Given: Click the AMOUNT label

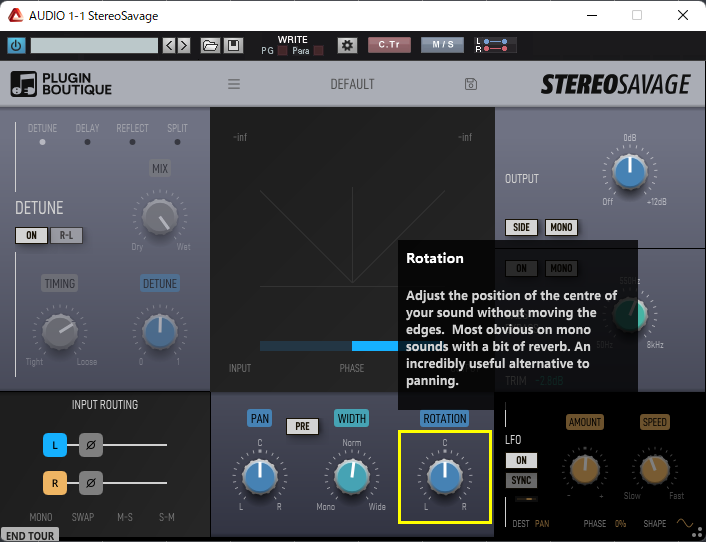Looking at the screenshot, I should (585, 422).
